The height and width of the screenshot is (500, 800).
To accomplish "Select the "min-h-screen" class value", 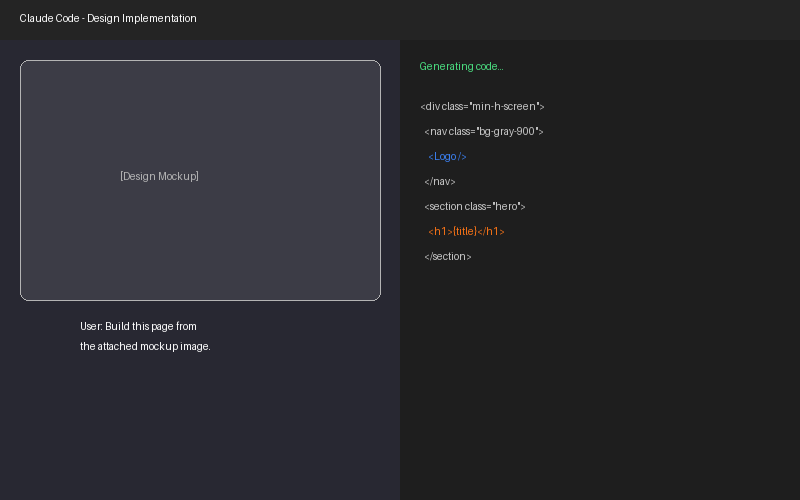I will (x=505, y=107).
